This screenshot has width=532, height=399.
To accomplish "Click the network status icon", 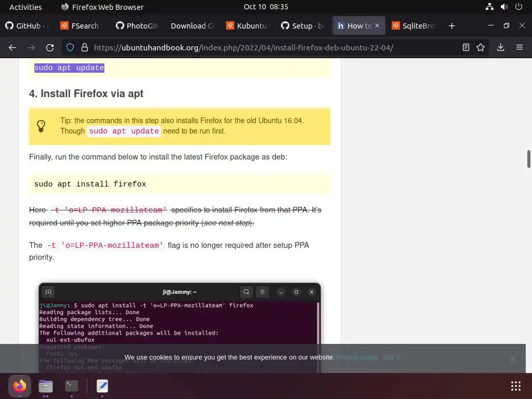I will pos(489,7).
